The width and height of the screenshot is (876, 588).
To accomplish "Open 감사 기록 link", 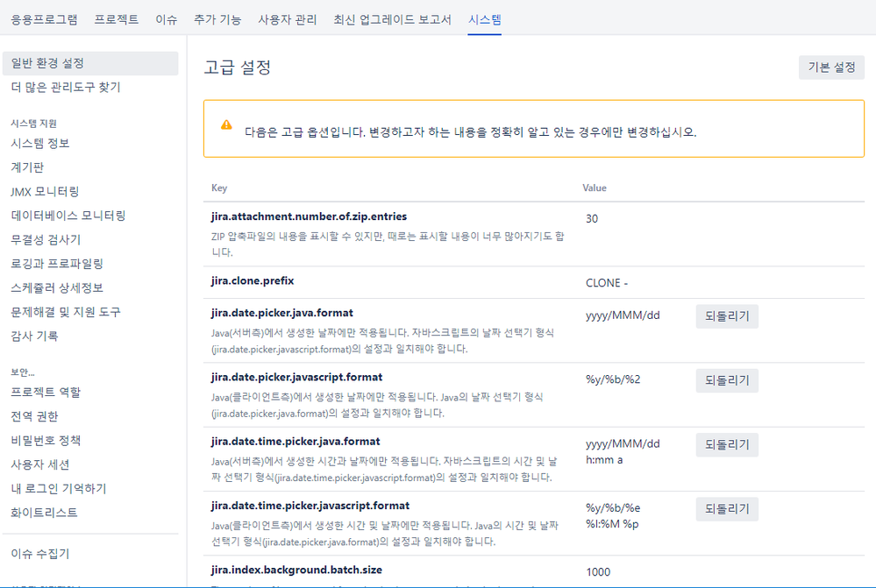I will coord(35,336).
